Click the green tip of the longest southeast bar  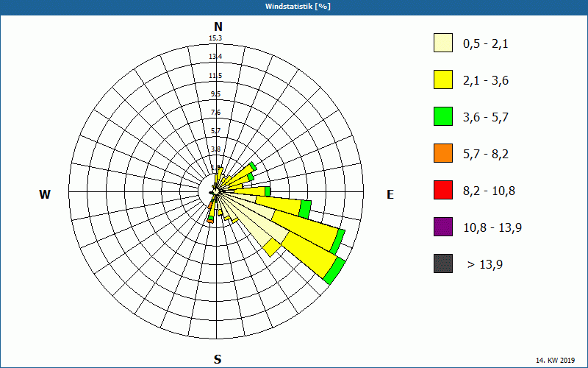(x=334, y=271)
